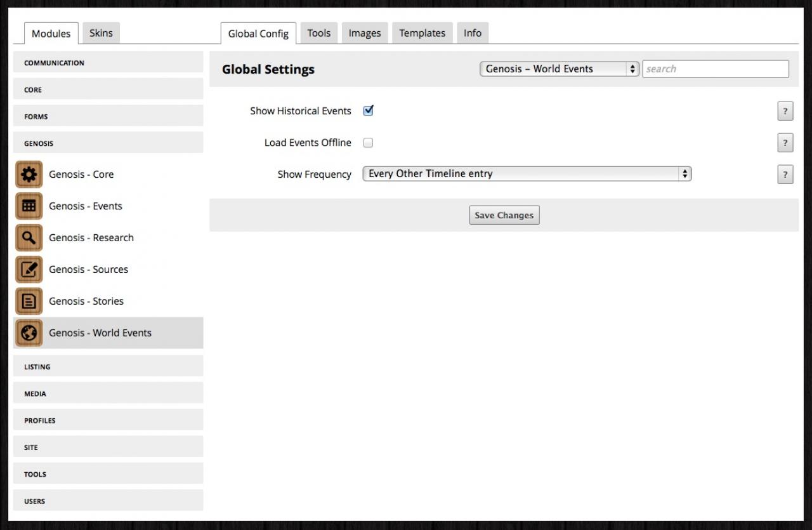
Task: Expand the Communication category
Action: (108, 63)
